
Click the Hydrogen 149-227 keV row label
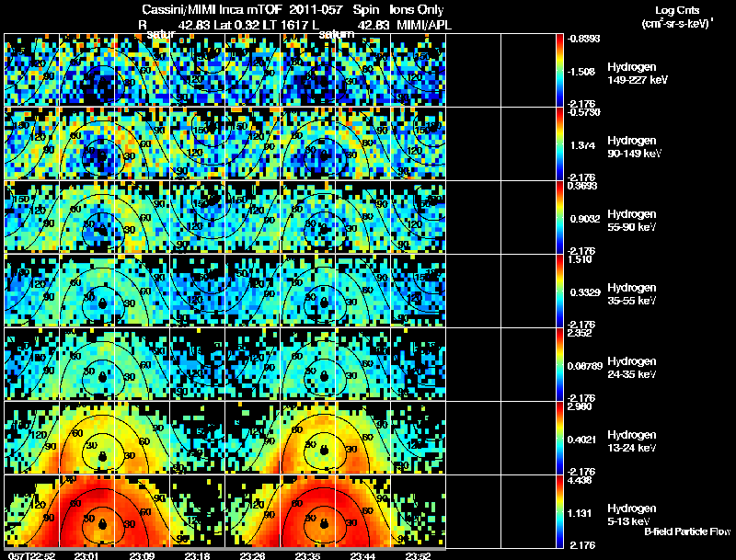coord(638,74)
